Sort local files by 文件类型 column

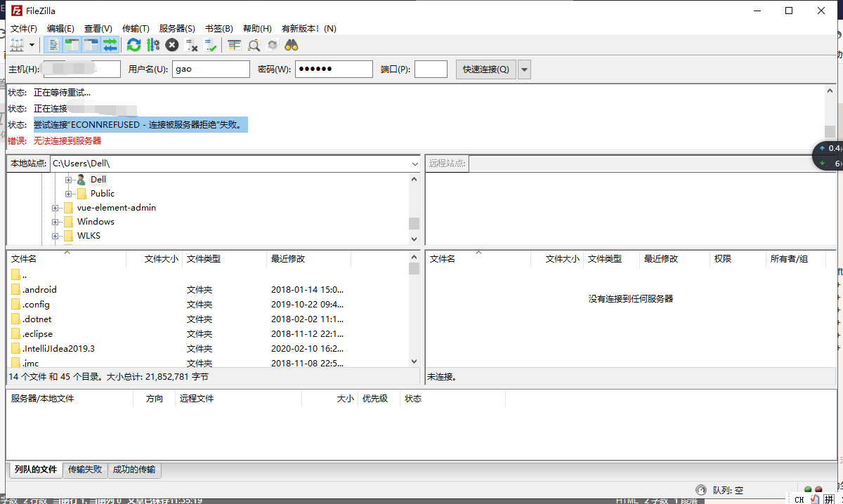[x=225, y=258]
